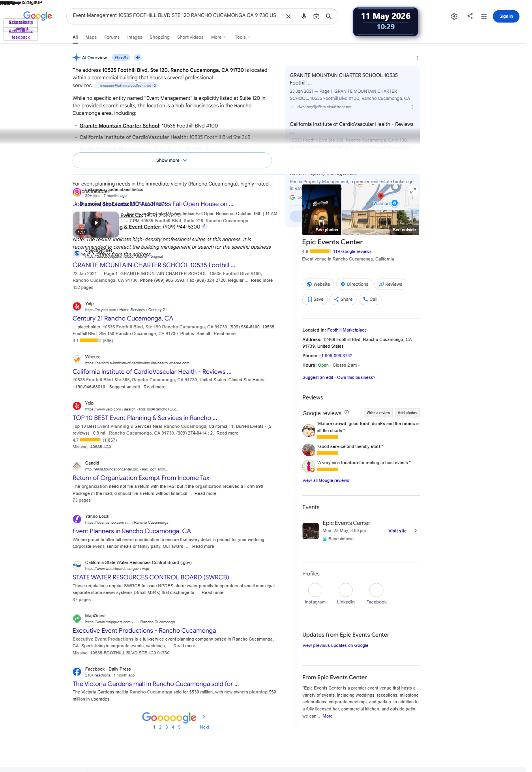Open Google reviews info icon

coord(347,412)
